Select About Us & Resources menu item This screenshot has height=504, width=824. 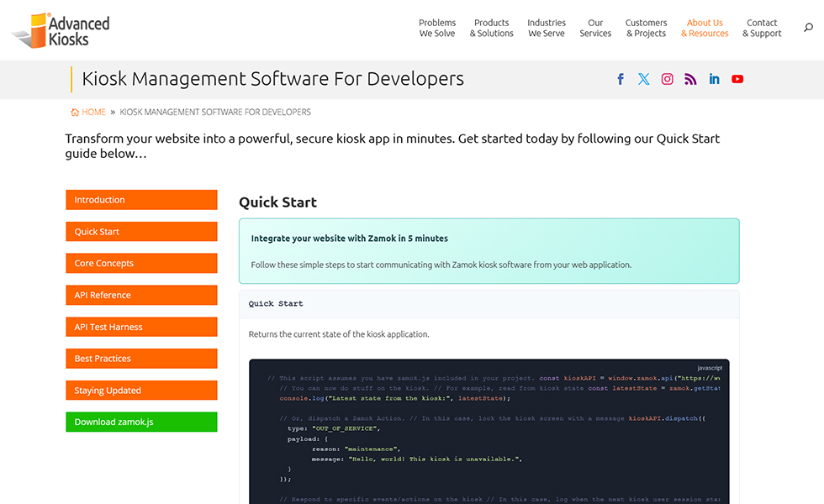pos(705,29)
